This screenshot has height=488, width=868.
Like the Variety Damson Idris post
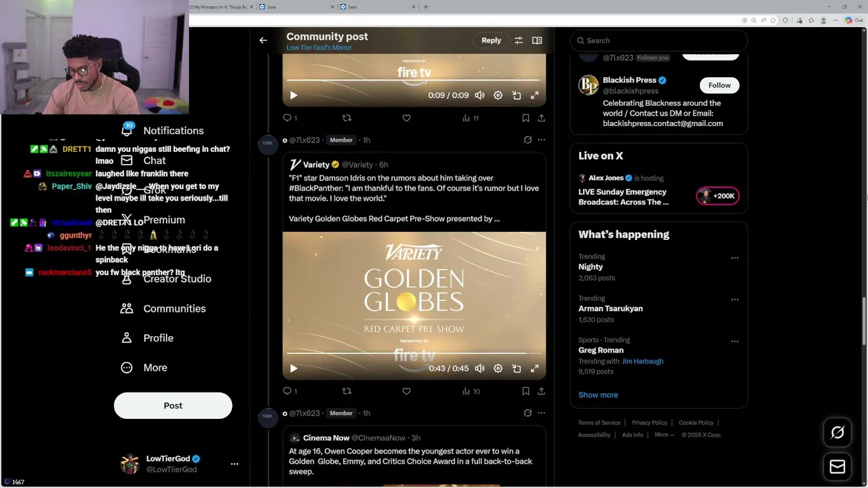point(406,391)
